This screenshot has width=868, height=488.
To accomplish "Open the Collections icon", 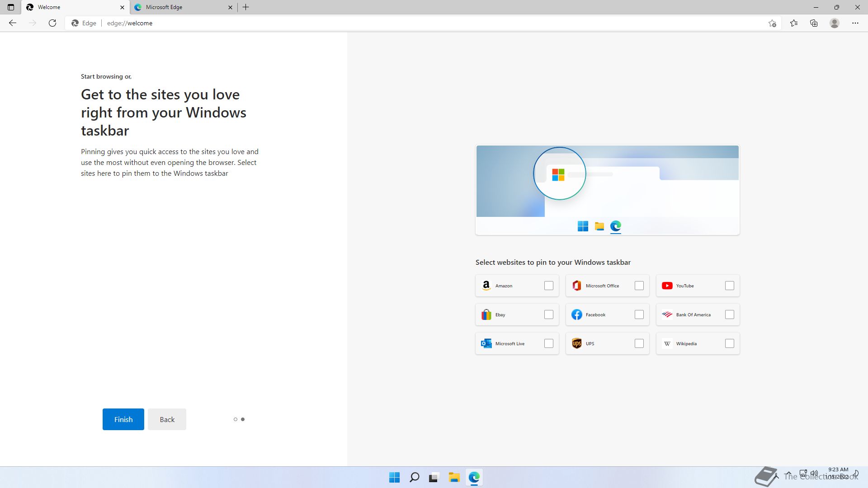I will [x=814, y=23].
